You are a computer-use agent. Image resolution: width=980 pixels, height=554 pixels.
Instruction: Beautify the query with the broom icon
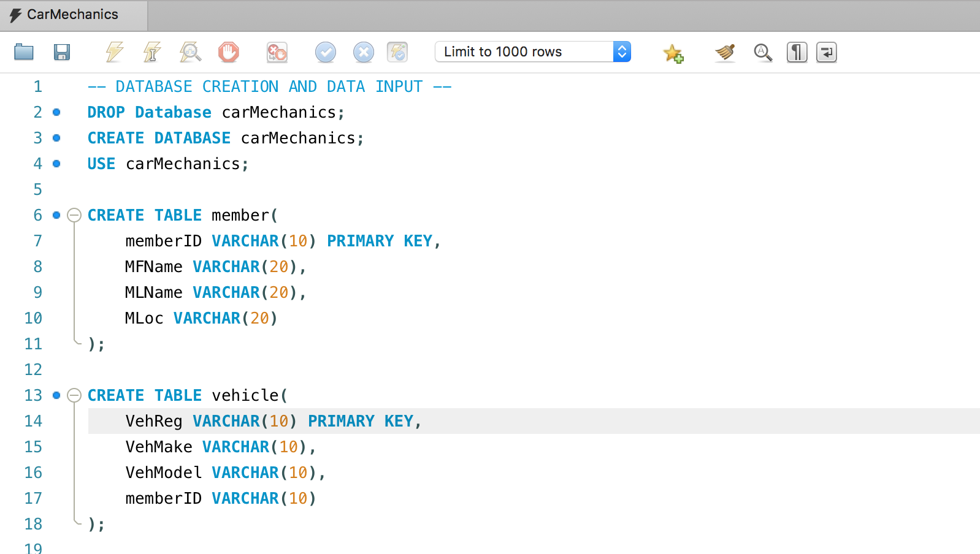click(x=725, y=52)
